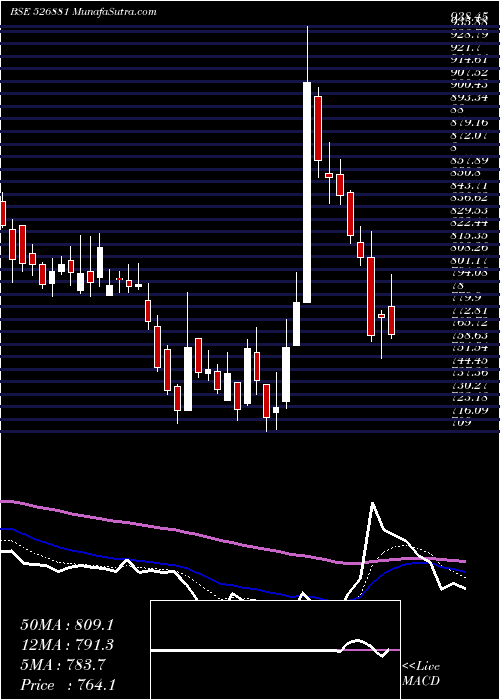500x700 pixels.
Task: Click the 893.34 axis value
Action: click(x=469, y=97)
